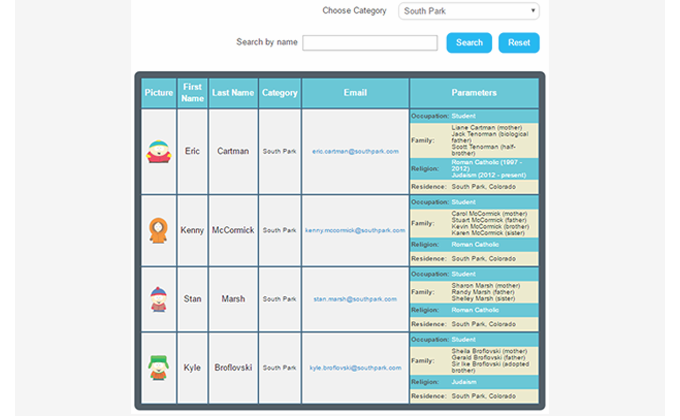Select the first name cell 'Kyle'
The height and width of the screenshot is (420, 680).
pos(192,368)
